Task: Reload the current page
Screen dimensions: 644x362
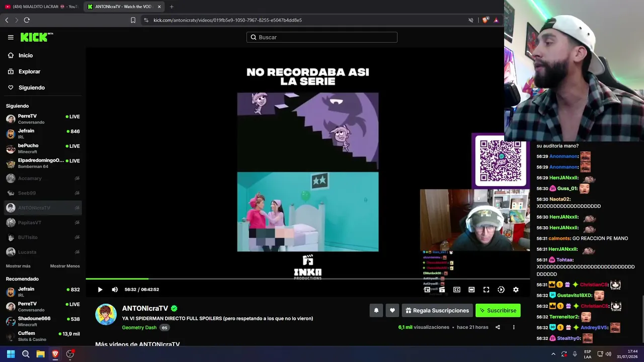Action: [27, 20]
